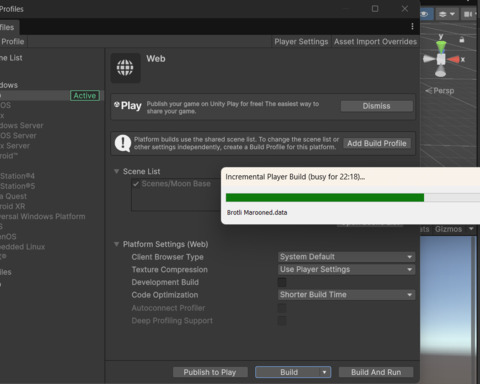Select the Scene List entry in sidebar
This screenshot has height=384, width=480.
(11, 58)
